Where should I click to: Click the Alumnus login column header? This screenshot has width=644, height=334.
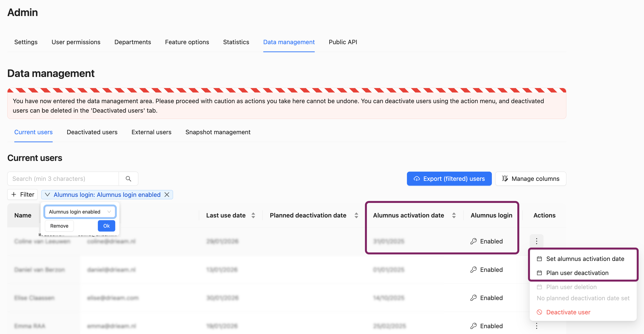click(491, 215)
